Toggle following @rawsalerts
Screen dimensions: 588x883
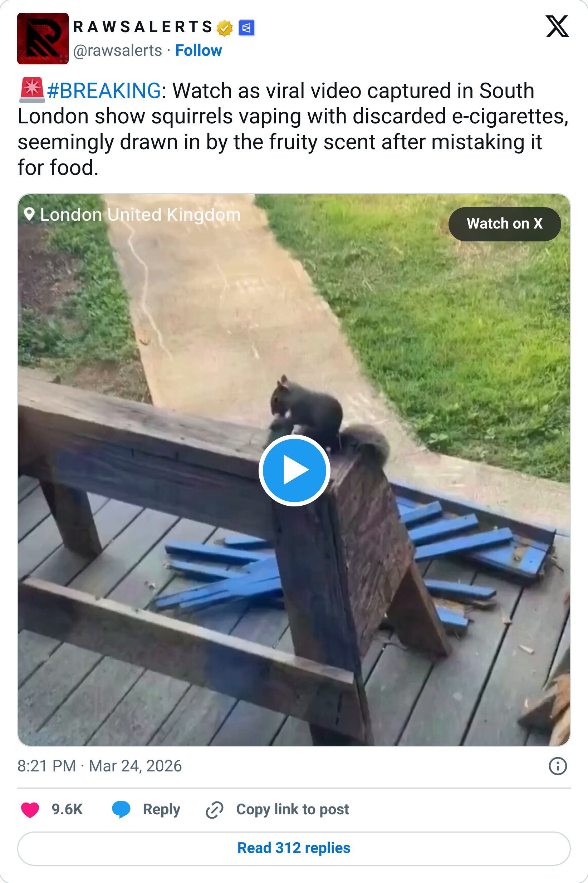(199, 50)
